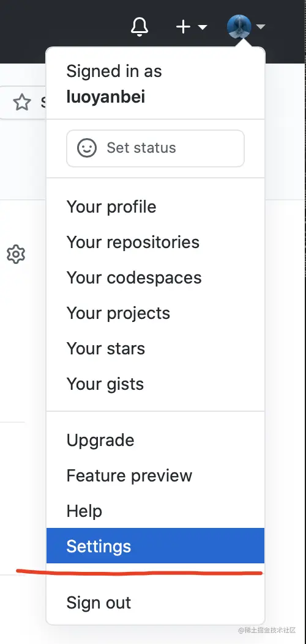Collapse the avatar menu dropdown arrow
306x644 pixels.
260,27
